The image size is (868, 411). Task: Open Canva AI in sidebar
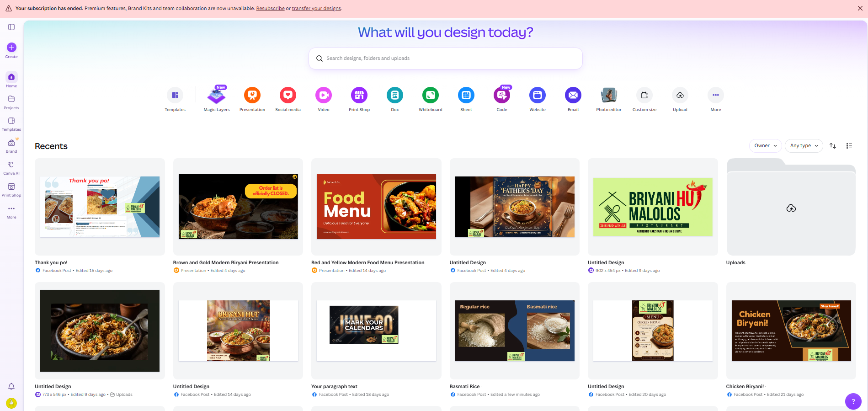point(11,168)
